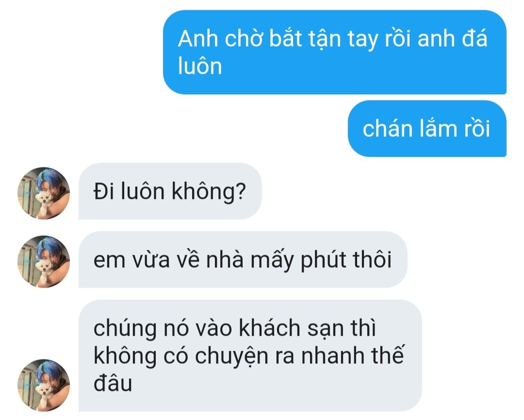Click the word 'chán' in the blue bubble

pos(388,129)
